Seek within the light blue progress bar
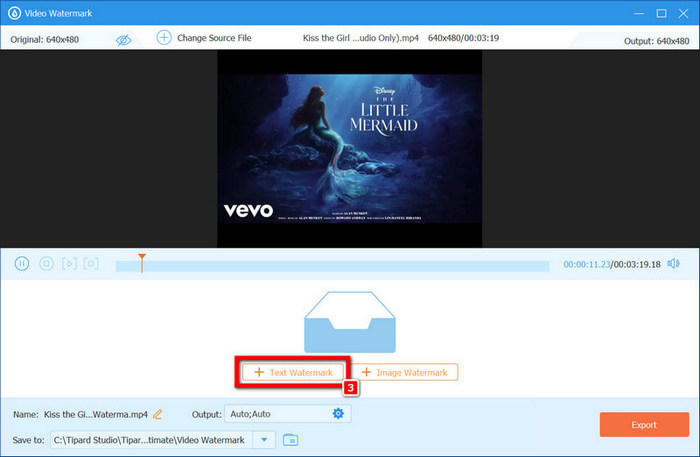 [332, 266]
